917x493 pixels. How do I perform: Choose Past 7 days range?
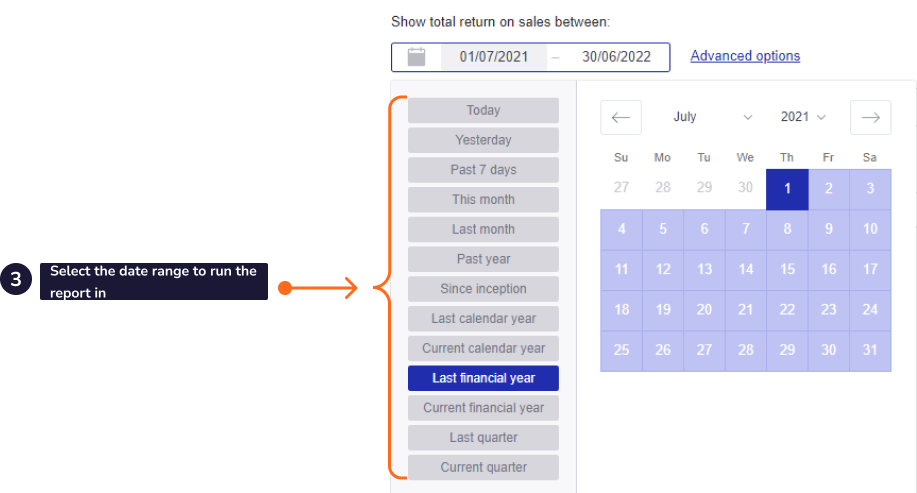coord(483,170)
